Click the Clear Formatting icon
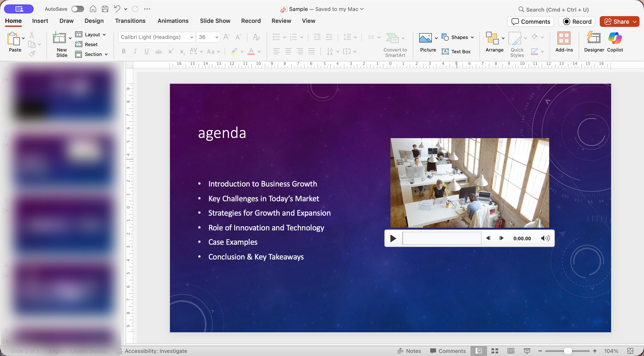Screen dimensions: 644x356 256,37
